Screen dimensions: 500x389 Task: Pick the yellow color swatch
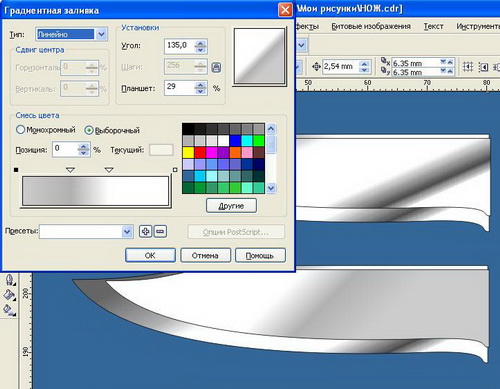pos(188,153)
